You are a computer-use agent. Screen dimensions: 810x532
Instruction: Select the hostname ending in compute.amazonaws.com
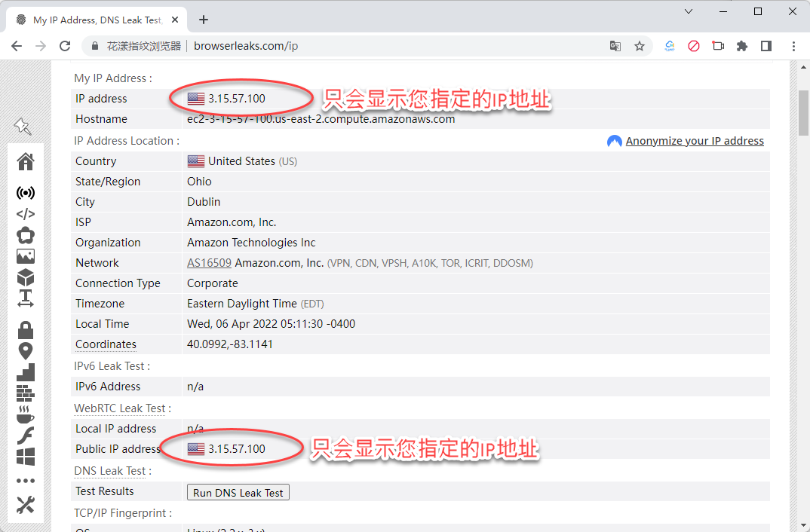click(x=321, y=118)
